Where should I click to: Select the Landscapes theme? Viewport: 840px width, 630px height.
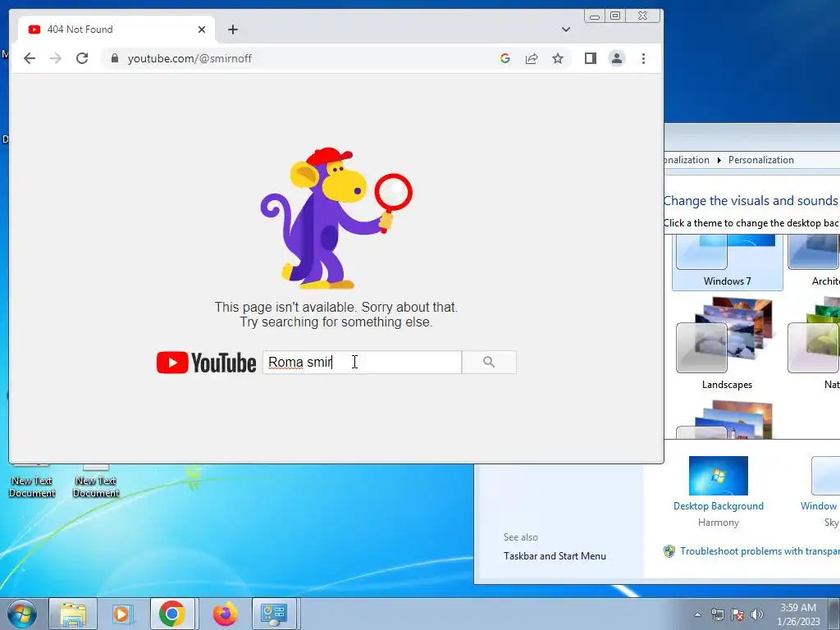[x=727, y=345]
